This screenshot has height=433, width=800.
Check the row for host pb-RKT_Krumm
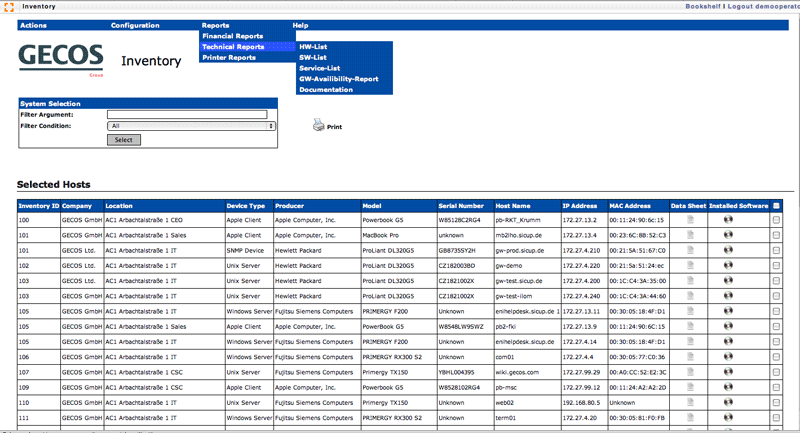click(x=776, y=220)
